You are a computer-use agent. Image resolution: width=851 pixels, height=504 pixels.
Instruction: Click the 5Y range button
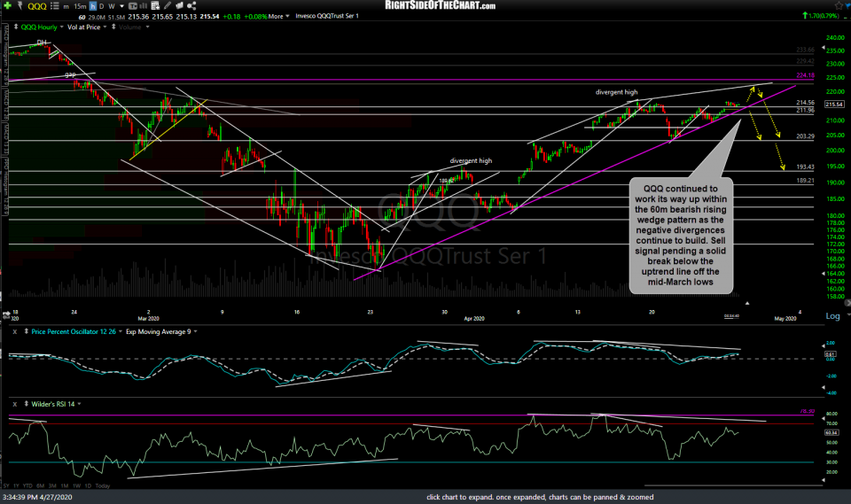pos(6,486)
